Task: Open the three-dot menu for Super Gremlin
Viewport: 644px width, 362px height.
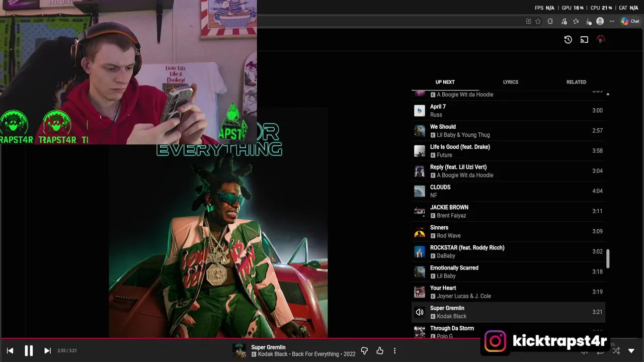Action: [x=394, y=350]
